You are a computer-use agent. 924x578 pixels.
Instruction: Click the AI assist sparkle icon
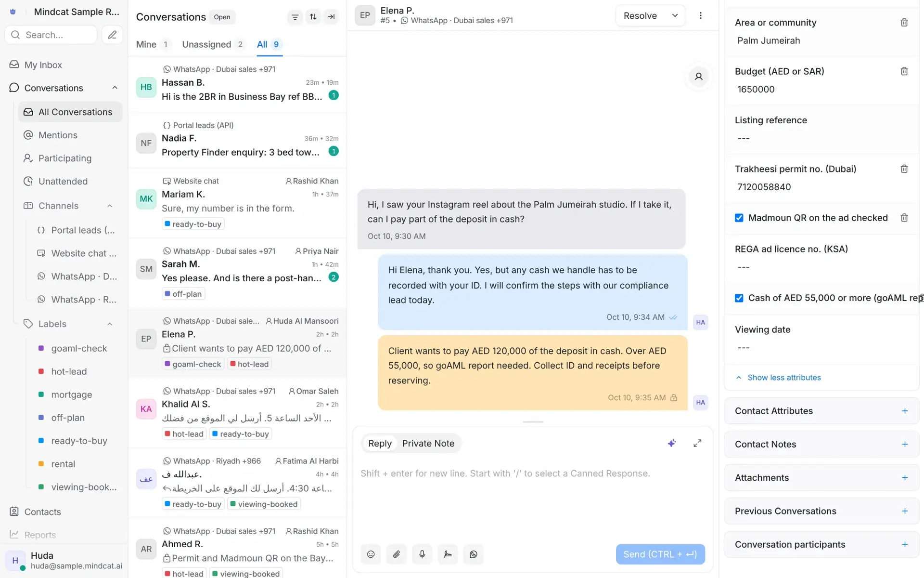672,443
